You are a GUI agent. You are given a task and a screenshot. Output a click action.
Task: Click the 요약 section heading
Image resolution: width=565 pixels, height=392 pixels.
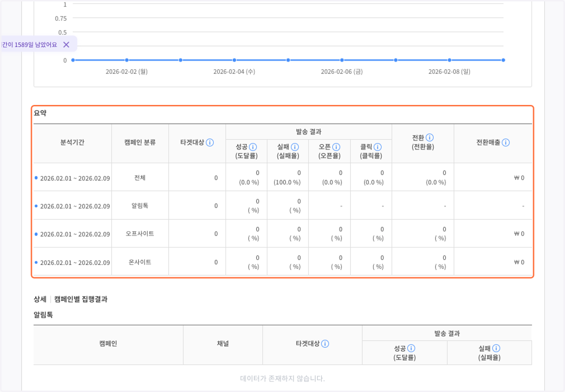point(40,113)
